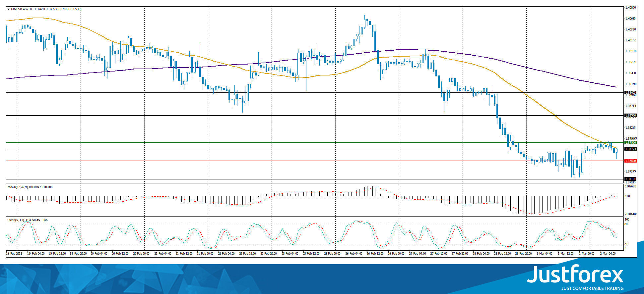This screenshot has height=294, width=644.
Task: Click the 19 Feb 04:00 time label
Action: click(36, 254)
